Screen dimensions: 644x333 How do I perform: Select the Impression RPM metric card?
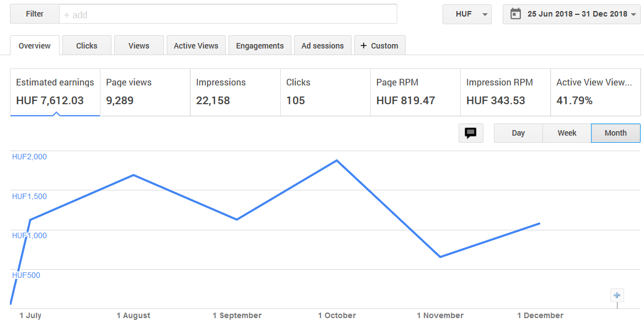(x=505, y=92)
